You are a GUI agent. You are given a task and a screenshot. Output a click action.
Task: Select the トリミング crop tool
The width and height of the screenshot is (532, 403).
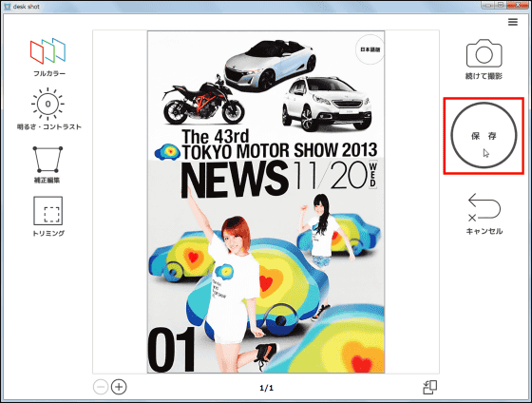(x=47, y=210)
